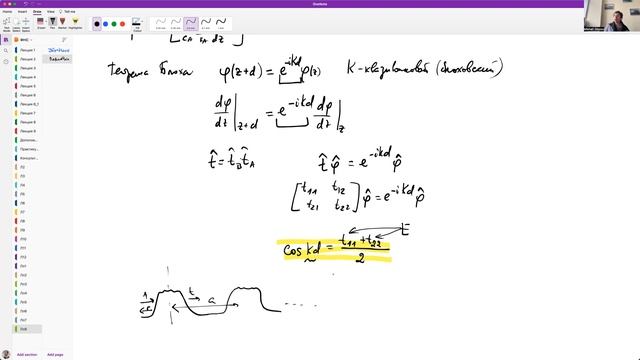Open the Home ribbon tab
640x360 pixels.
click(7, 11)
